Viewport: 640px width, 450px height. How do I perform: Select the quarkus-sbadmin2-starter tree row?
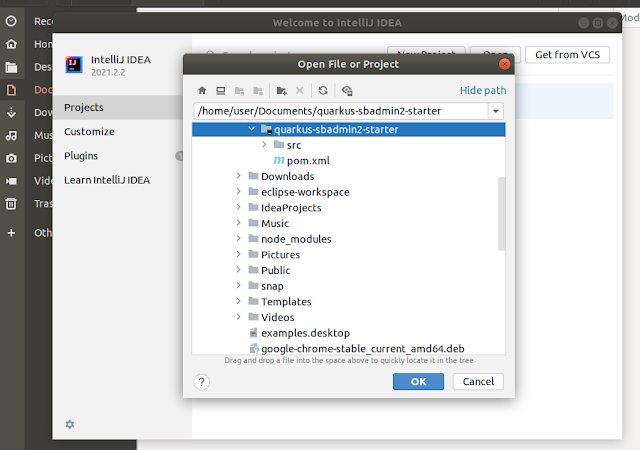coord(349,129)
